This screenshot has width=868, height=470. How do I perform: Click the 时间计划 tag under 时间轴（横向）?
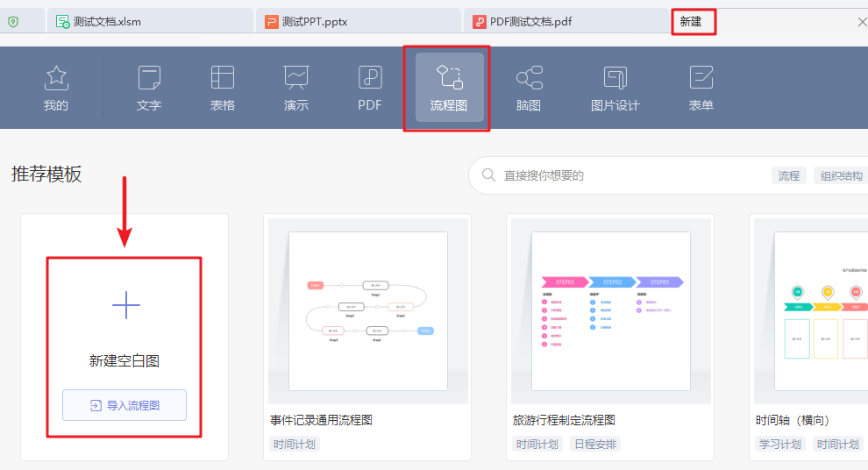pos(838,444)
